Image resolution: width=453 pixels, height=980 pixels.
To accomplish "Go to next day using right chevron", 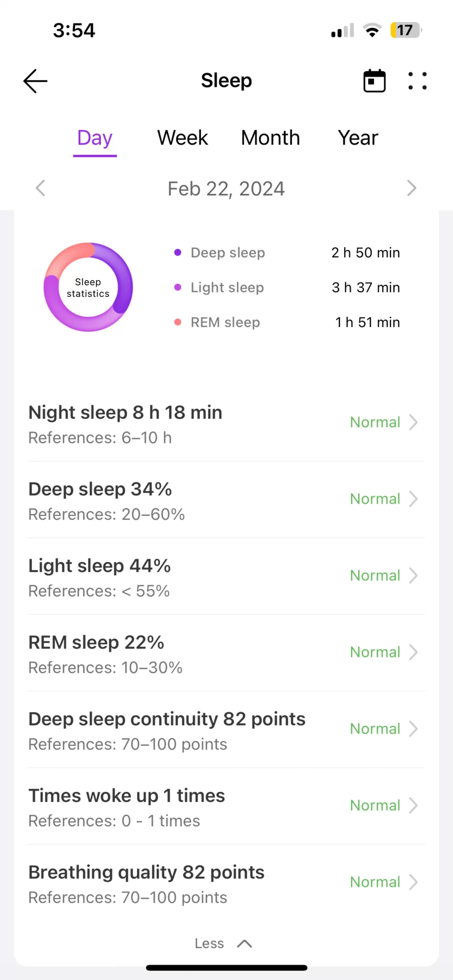I will (412, 188).
